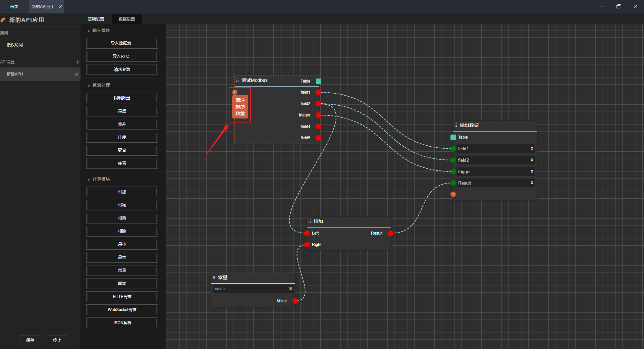The image size is (644, 349).
Task: Remove field1 row from 输出数据 node
Action: point(532,149)
